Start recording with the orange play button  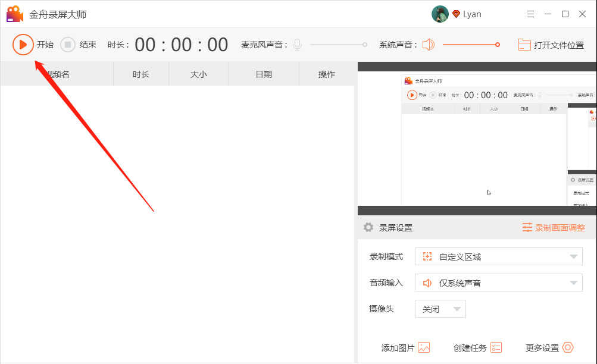coord(23,45)
